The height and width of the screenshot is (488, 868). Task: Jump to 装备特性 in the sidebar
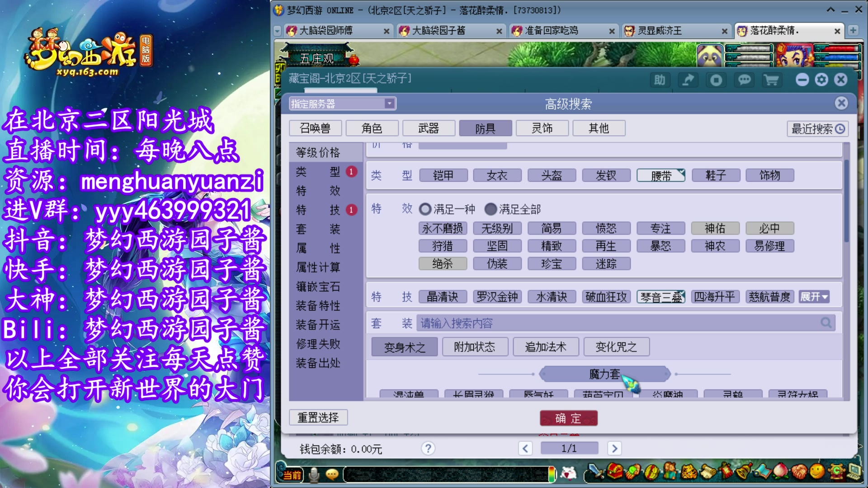(318, 306)
